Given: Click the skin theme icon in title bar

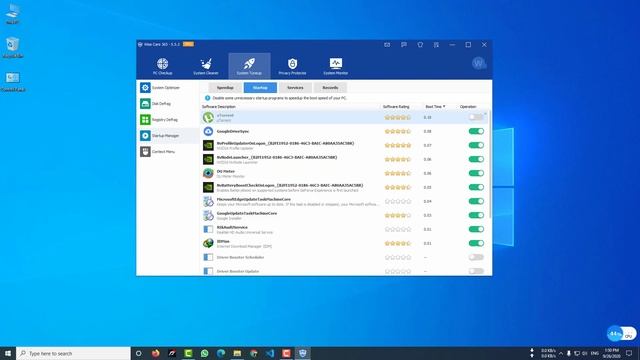Looking at the screenshot, I should point(420,44).
